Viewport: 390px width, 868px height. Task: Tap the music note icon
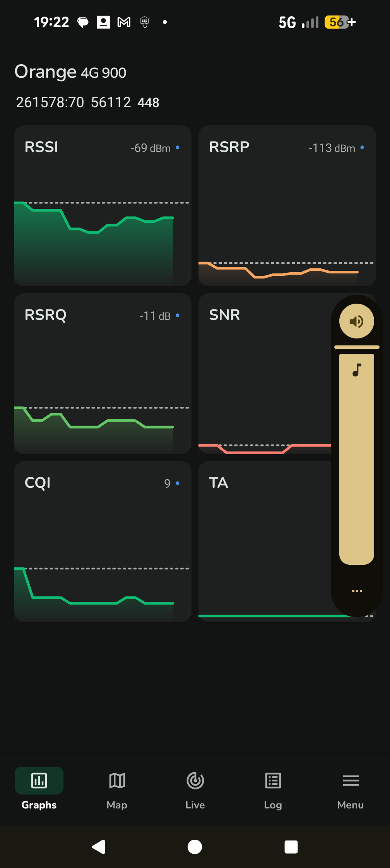point(357,370)
